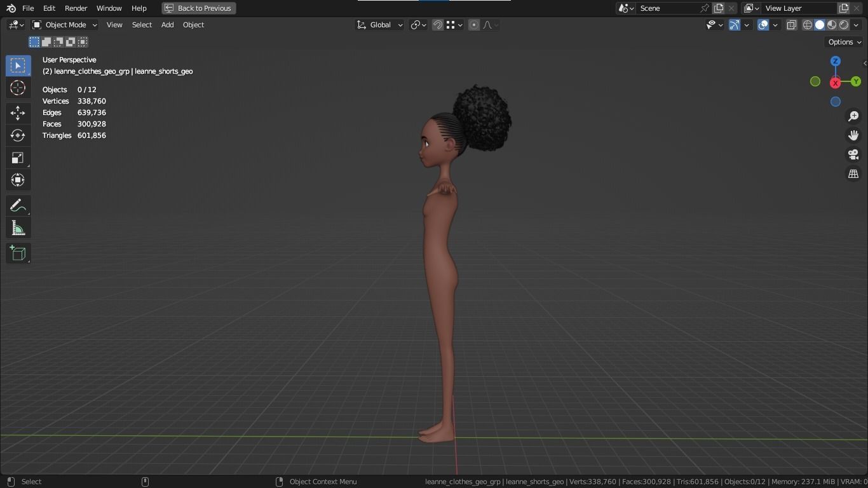Open the viewport View menu
The height and width of the screenshot is (488, 868).
click(x=114, y=25)
